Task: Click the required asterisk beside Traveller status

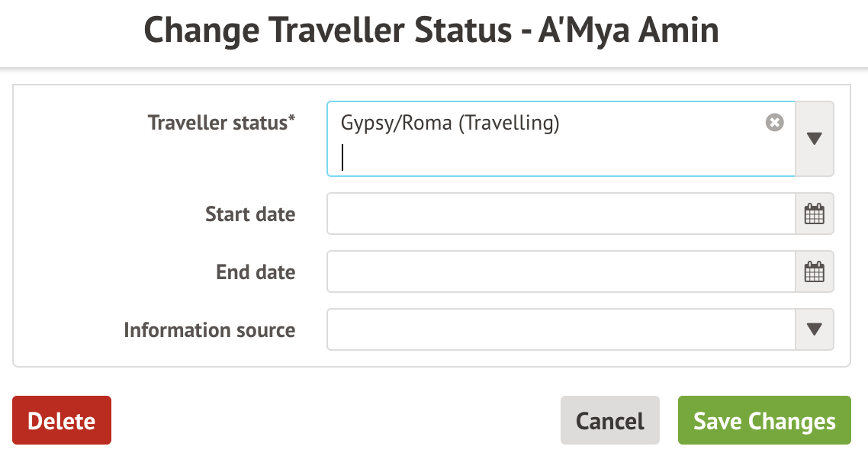Action: tap(292, 120)
